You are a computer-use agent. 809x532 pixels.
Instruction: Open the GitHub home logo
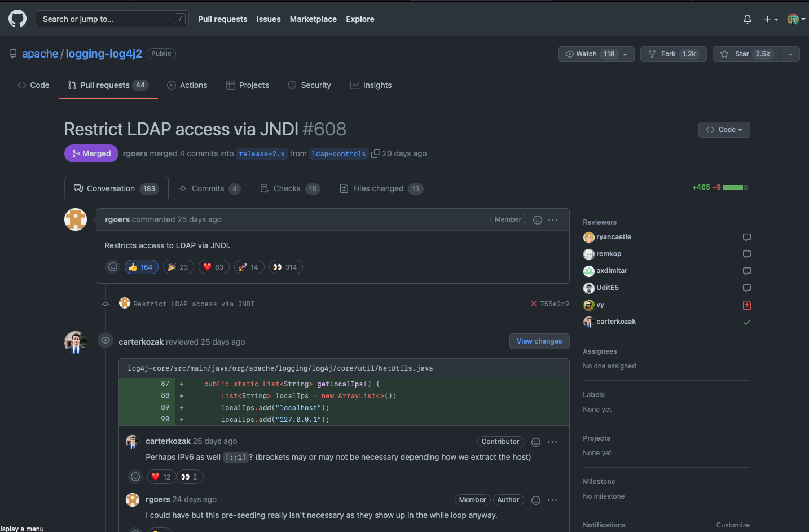(x=17, y=19)
